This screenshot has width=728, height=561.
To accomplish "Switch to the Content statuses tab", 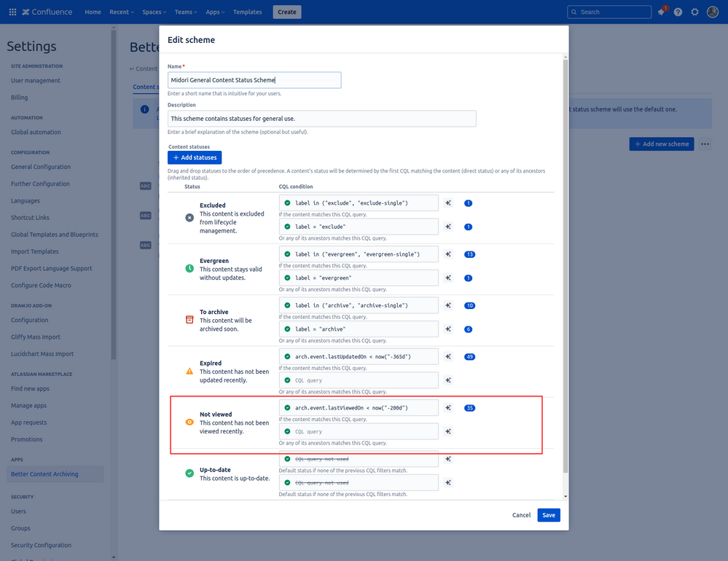I will (146, 86).
